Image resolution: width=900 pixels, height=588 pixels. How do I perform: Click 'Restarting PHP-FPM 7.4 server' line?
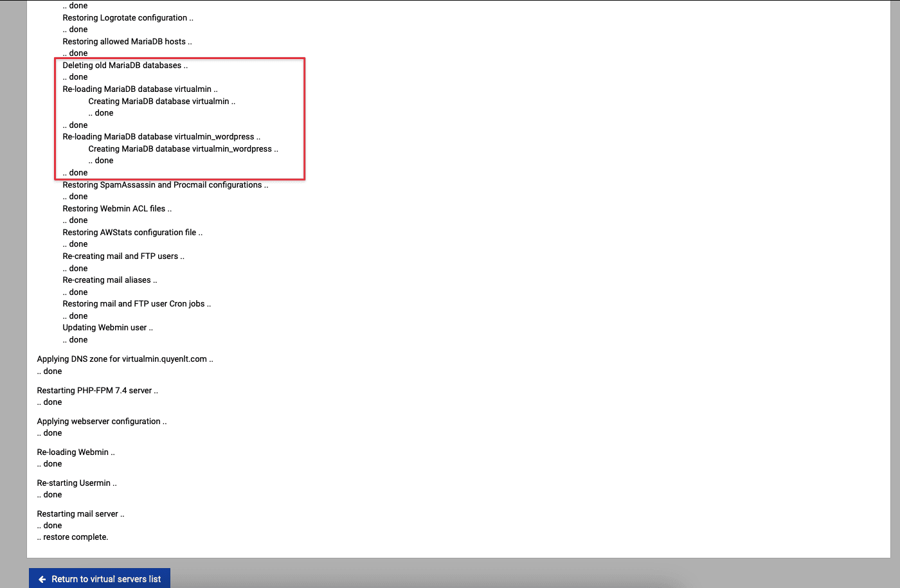[x=97, y=390]
